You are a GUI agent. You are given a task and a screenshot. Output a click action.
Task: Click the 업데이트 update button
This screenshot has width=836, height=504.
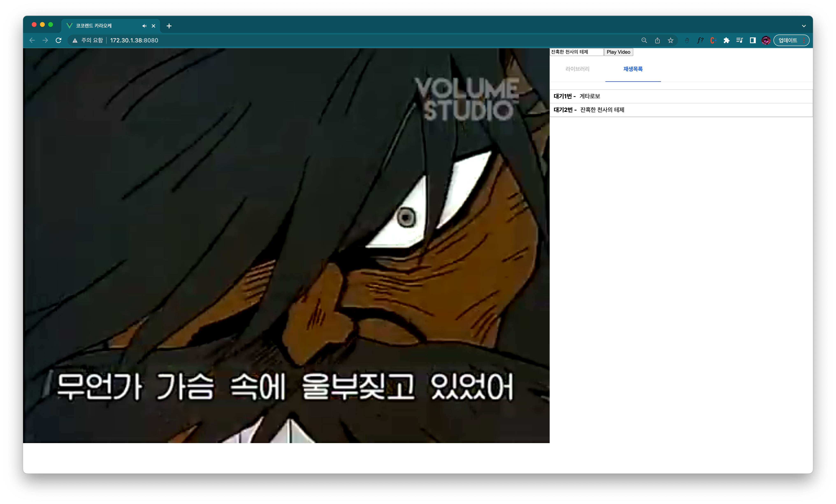pyautogui.click(x=791, y=40)
